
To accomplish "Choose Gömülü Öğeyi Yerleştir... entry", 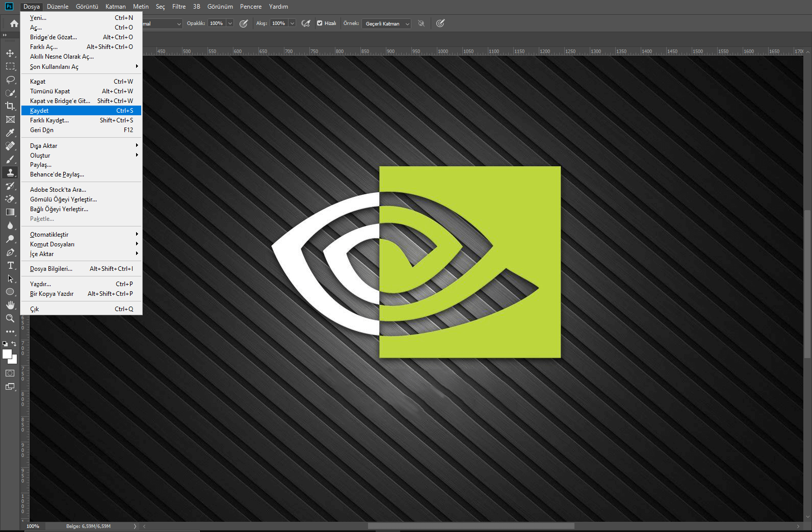I will coord(82,199).
